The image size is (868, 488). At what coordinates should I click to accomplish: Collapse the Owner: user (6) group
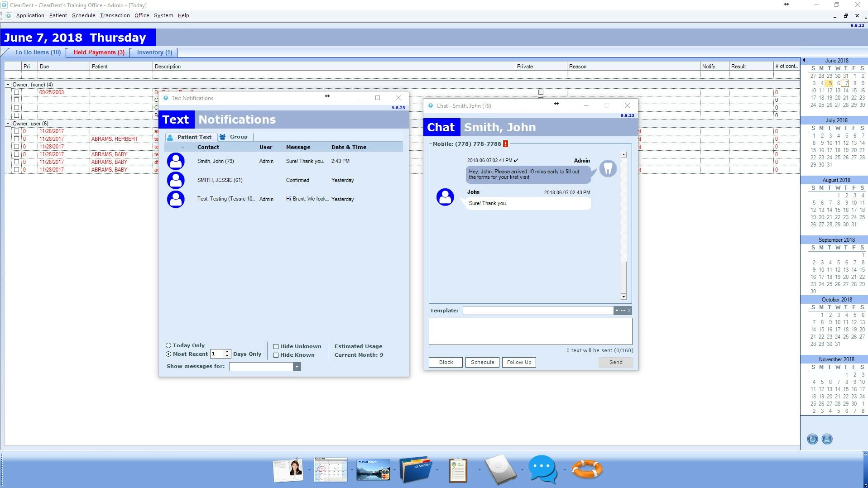tap(8, 124)
